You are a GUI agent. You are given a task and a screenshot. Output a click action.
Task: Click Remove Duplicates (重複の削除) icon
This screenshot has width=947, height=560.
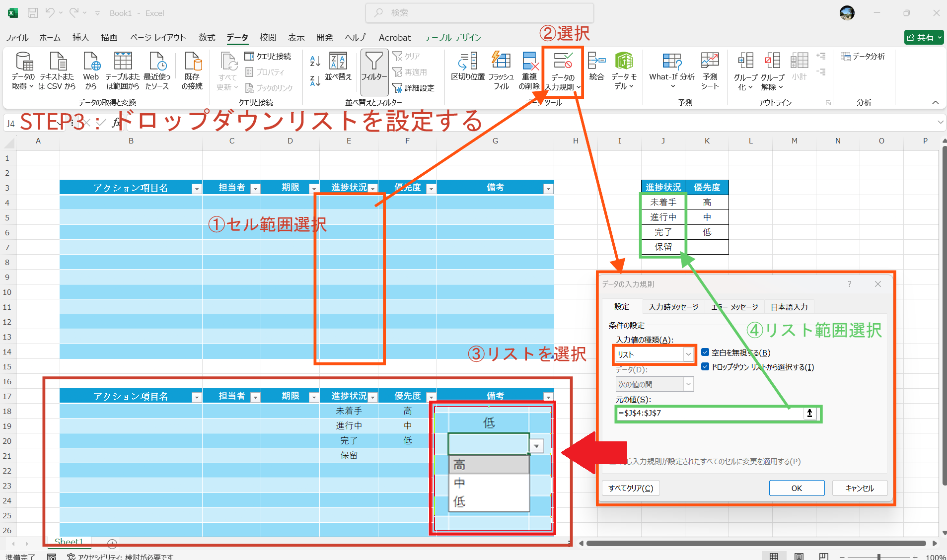(x=529, y=71)
